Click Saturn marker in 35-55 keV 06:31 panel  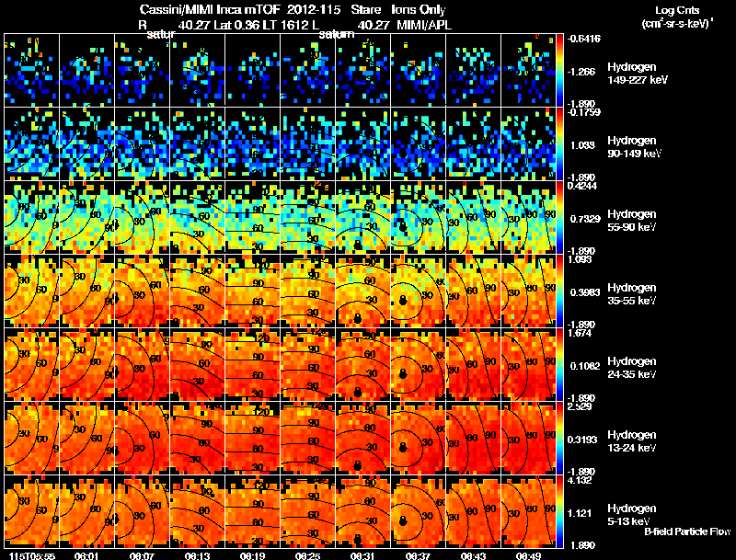pos(358,319)
